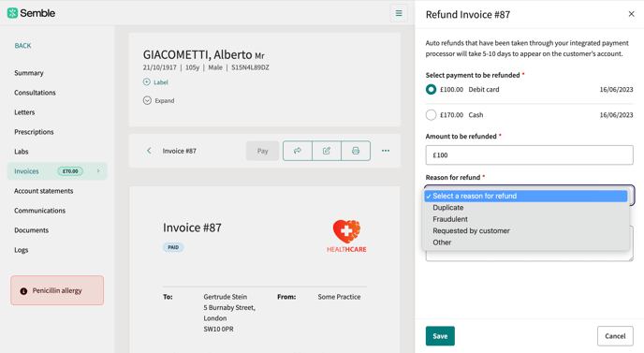The width and height of the screenshot is (644, 353).
Task: Click the plus Label icon
Action: [x=147, y=81]
